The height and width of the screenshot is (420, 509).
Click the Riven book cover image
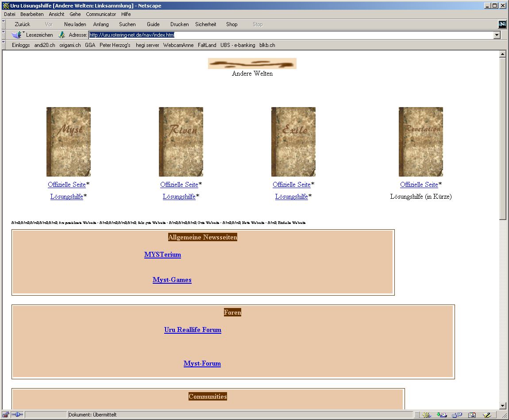[x=181, y=142]
